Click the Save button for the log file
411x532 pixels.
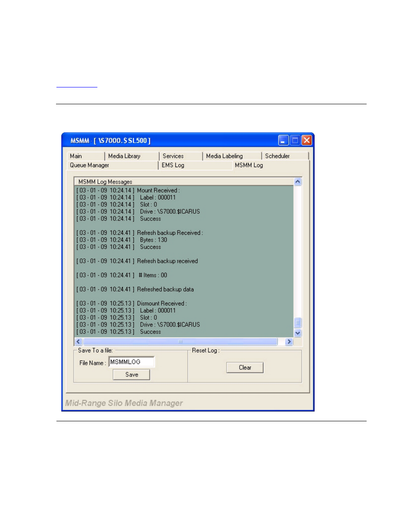pos(131,375)
